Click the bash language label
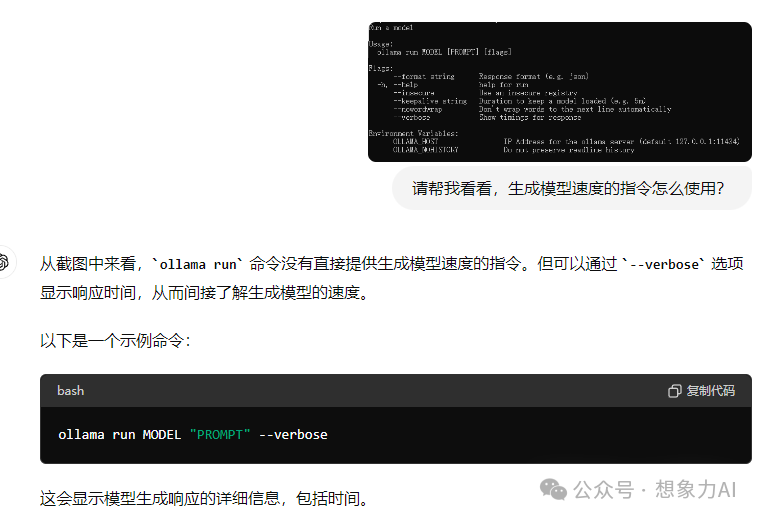Screen dimensions: 760x520 coord(71,391)
